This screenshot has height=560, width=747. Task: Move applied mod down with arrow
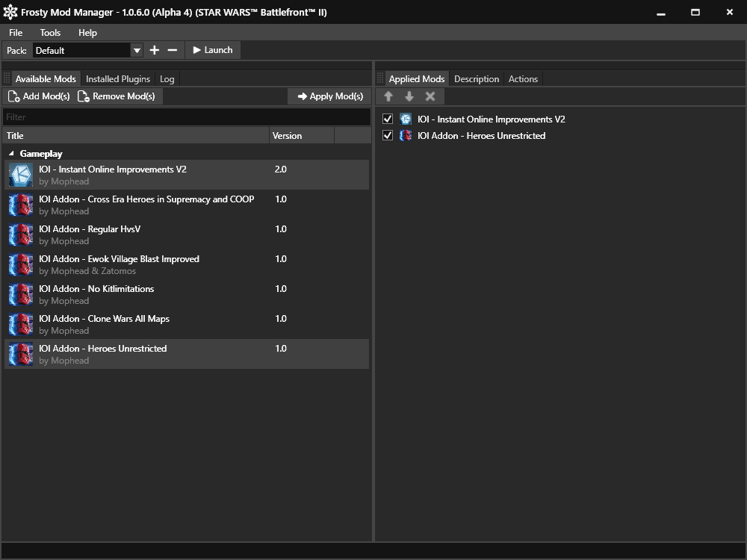pos(409,96)
